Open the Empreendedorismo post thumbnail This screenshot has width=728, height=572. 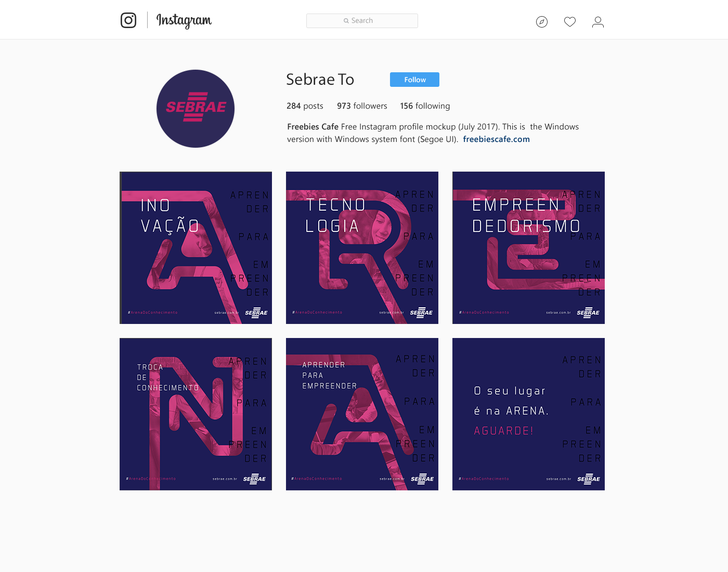point(528,248)
